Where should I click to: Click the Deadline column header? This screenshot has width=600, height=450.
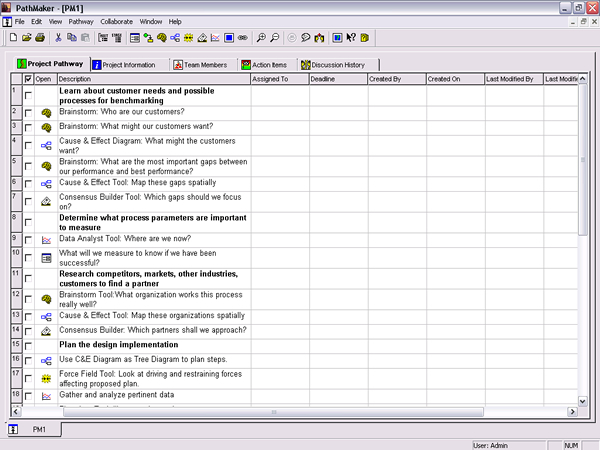(338, 79)
